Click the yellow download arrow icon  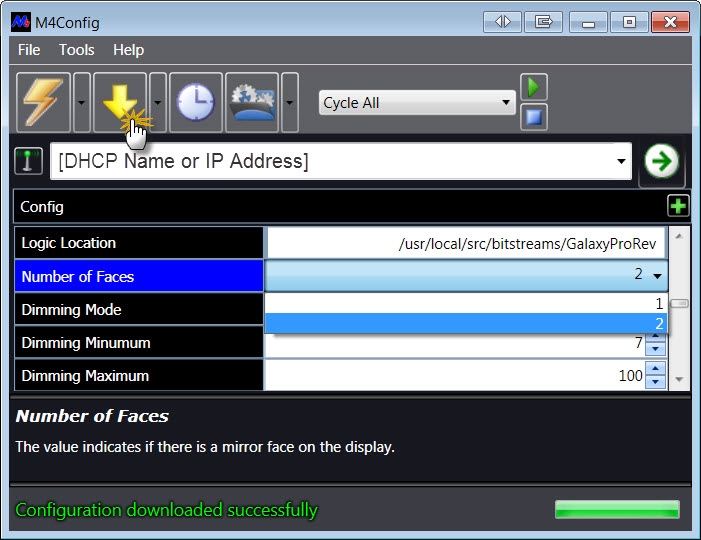pyautogui.click(x=120, y=102)
